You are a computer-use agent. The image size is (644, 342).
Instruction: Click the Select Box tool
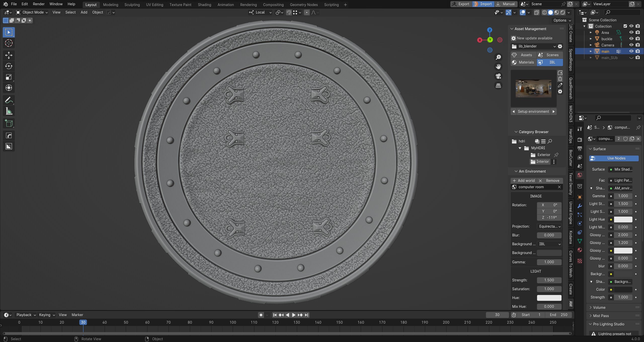coord(9,32)
